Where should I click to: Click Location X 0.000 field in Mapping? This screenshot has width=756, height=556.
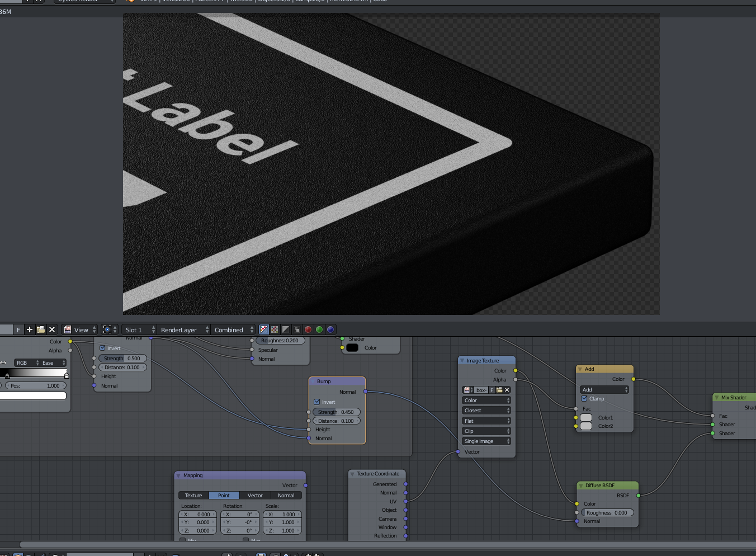(x=197, y=515)
